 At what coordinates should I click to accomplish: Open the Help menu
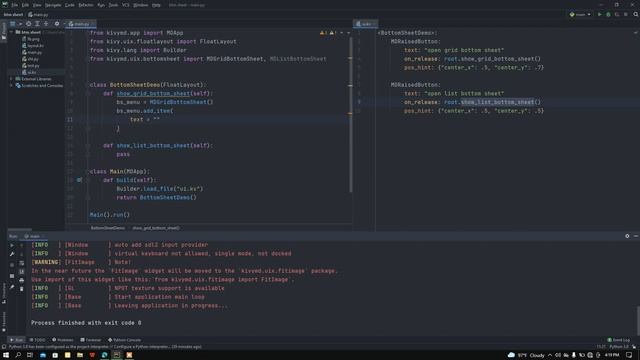[156, 5]
